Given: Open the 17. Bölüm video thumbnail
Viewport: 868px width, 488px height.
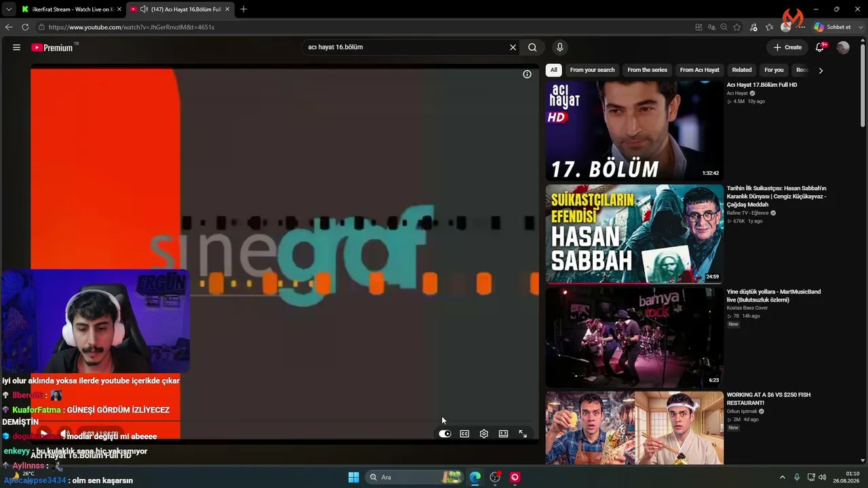Looking at the screenshot, I should [634, 130].
